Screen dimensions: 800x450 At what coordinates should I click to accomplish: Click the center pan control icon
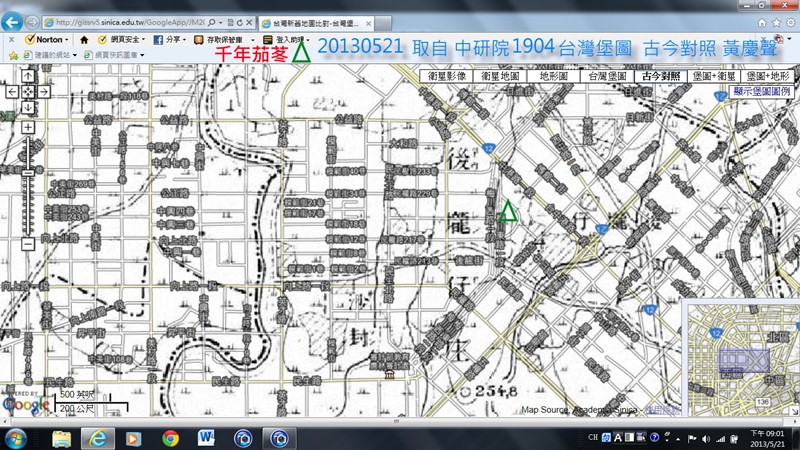tap(28, 92)
